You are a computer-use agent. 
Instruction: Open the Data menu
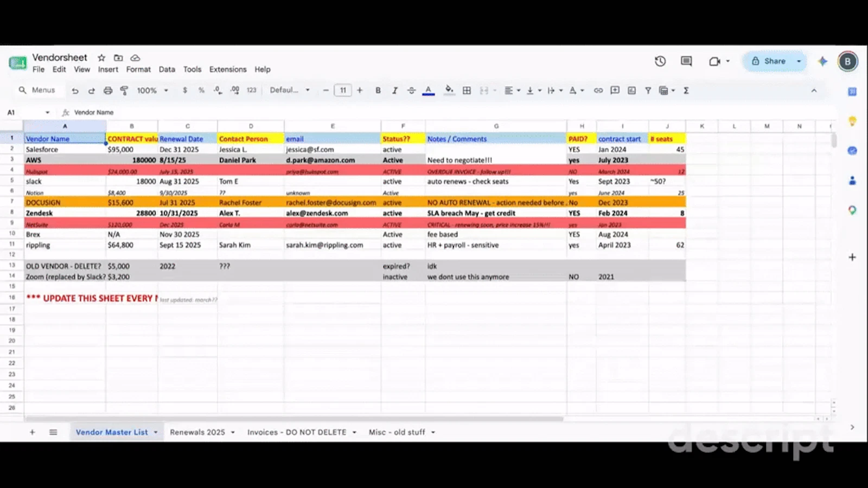[167, 69]
